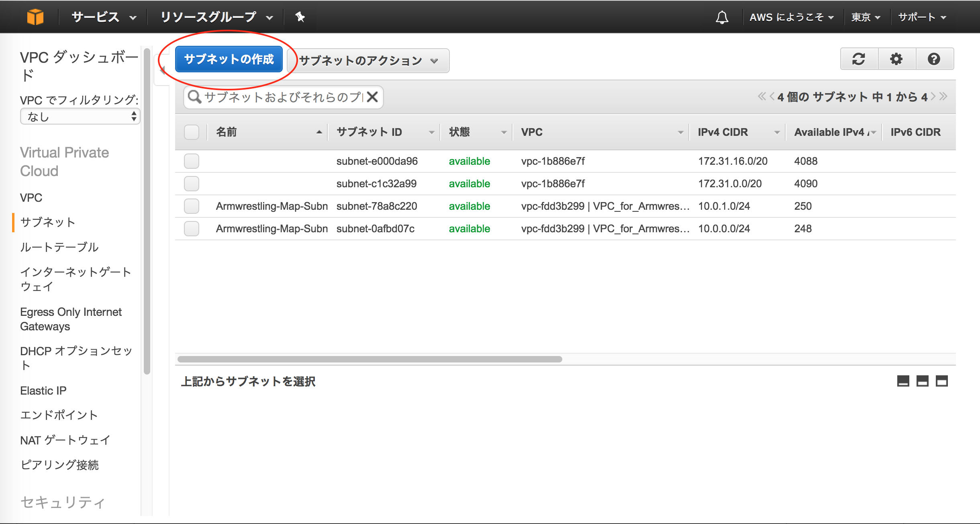Click the refresh icon to reload subnets
980x524 pixels.
click(x=858, y=59)
